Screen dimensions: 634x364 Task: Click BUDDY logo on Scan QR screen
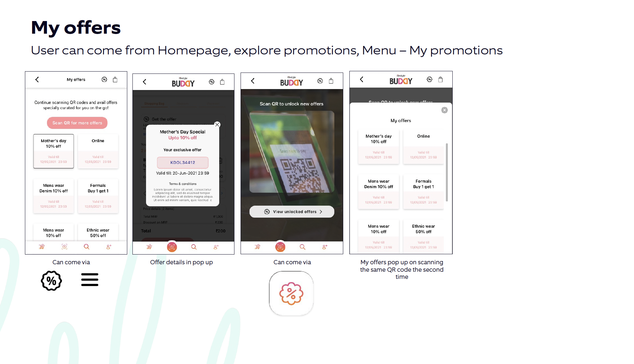291,81
